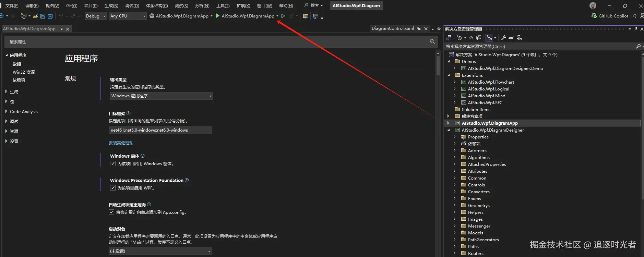Click the Undo arrow icon

coord(61,16)
